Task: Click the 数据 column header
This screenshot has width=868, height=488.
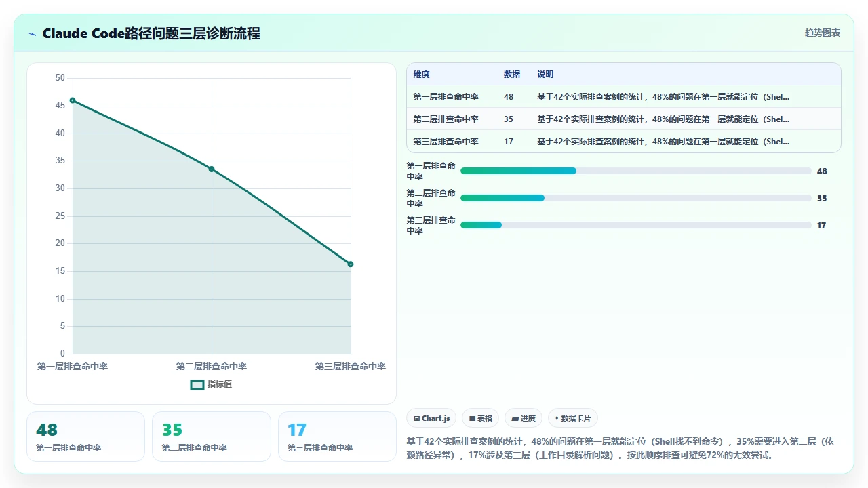Action: click(512, 75)
